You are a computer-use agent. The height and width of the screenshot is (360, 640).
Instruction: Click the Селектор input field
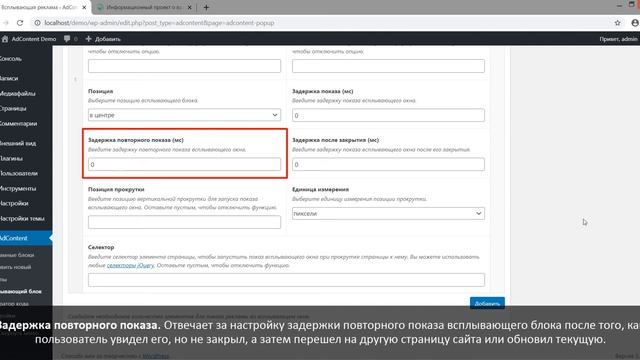point(286,280)
